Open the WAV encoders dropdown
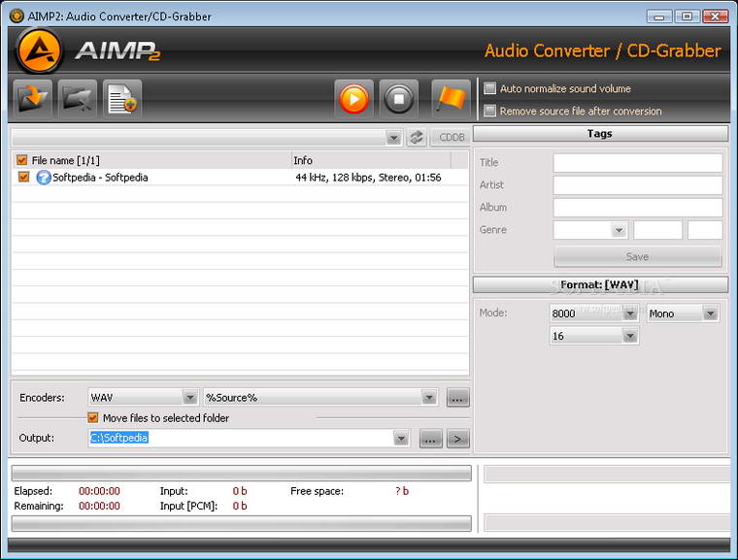The height and width of the screenshot is (560, 738). tap(189, 398)
